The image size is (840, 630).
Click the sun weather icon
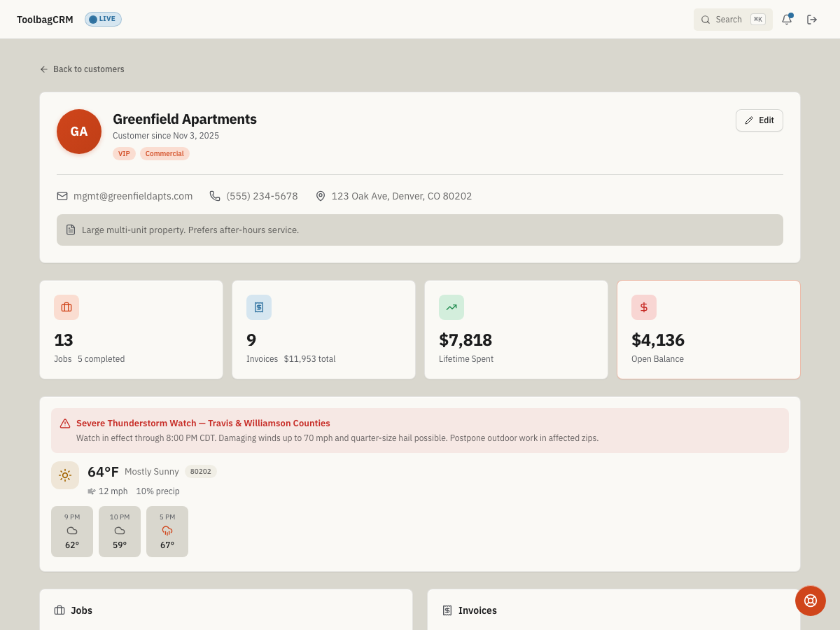point(65,475)
